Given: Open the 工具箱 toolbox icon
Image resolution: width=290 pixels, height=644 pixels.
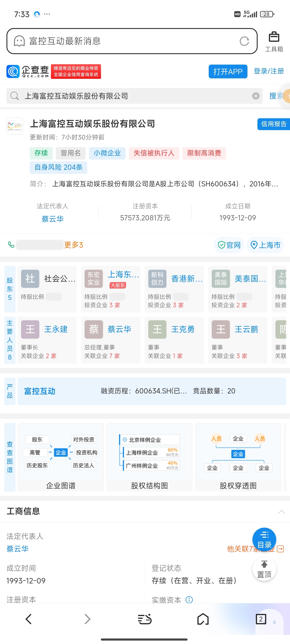Looking at the screenshot, I should (x=274, y=42).
